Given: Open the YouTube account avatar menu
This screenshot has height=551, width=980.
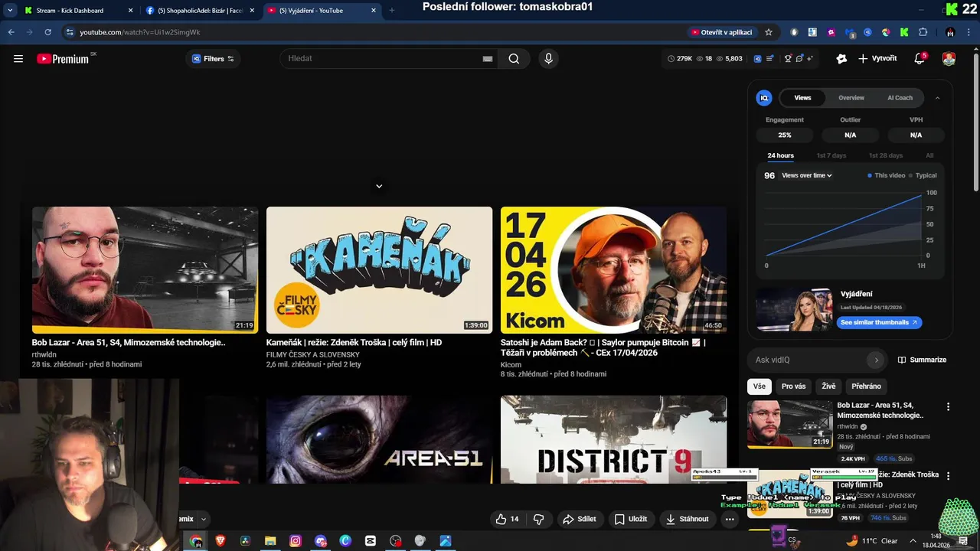Looking at the screenshot, I should point(949,58).
